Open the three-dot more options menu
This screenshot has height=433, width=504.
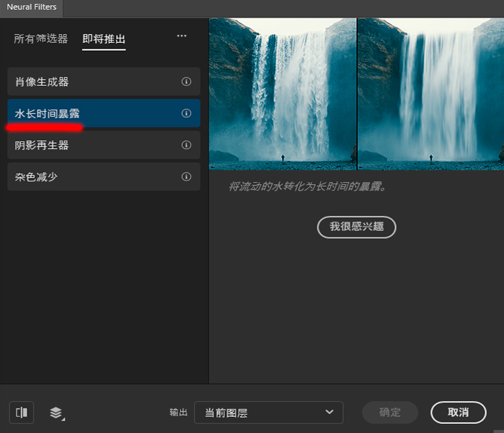coord(181,36)
